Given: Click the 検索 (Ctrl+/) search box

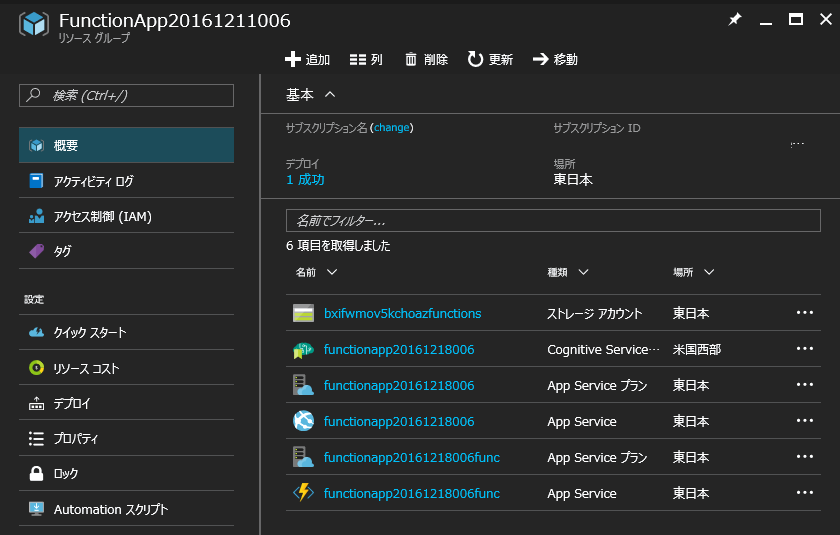Looking at the screenshot, I should tap(126, 95).
